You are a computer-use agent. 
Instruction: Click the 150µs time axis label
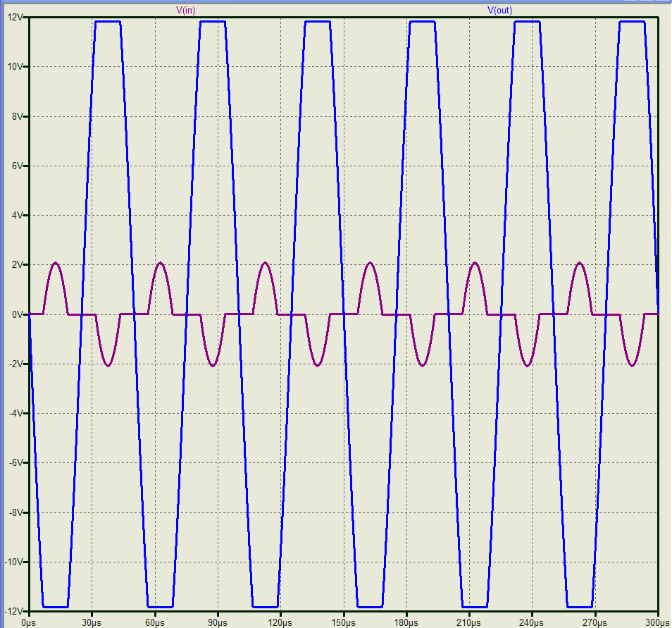[x=343, y=622]
